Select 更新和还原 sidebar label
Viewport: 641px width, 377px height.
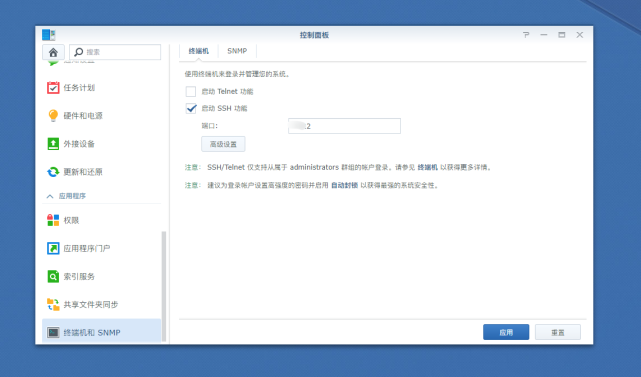point(83,172)
